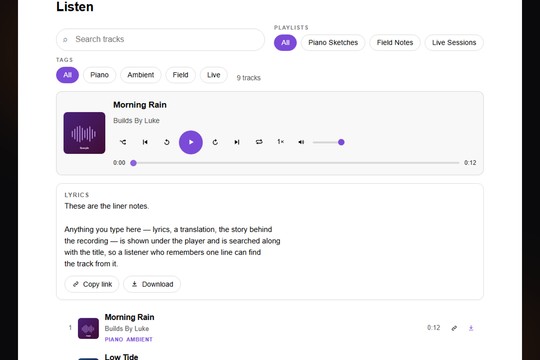The height and width of the screenshot is (360, 540).
Task: Click the search magnifier icon
Action: coord(65,40)
